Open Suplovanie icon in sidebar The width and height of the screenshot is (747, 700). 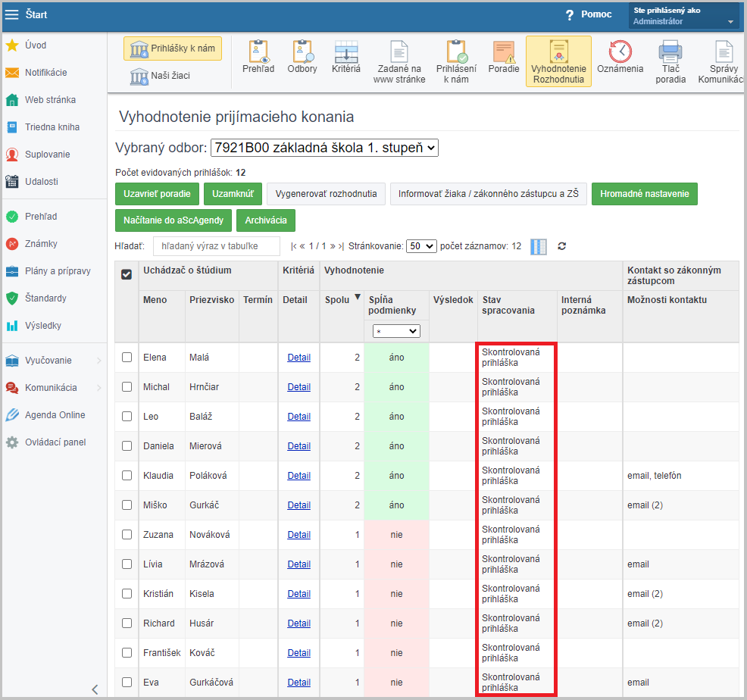coord(12,155)
